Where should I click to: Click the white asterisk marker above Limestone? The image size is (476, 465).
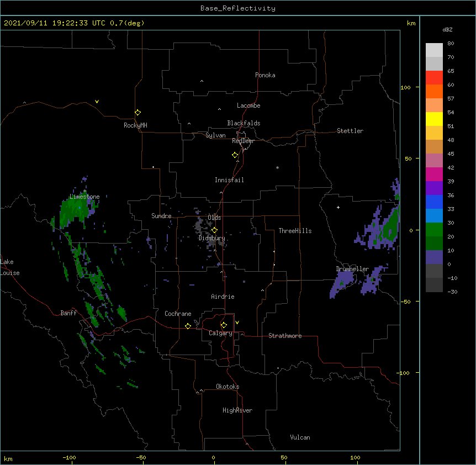[84, 191]
